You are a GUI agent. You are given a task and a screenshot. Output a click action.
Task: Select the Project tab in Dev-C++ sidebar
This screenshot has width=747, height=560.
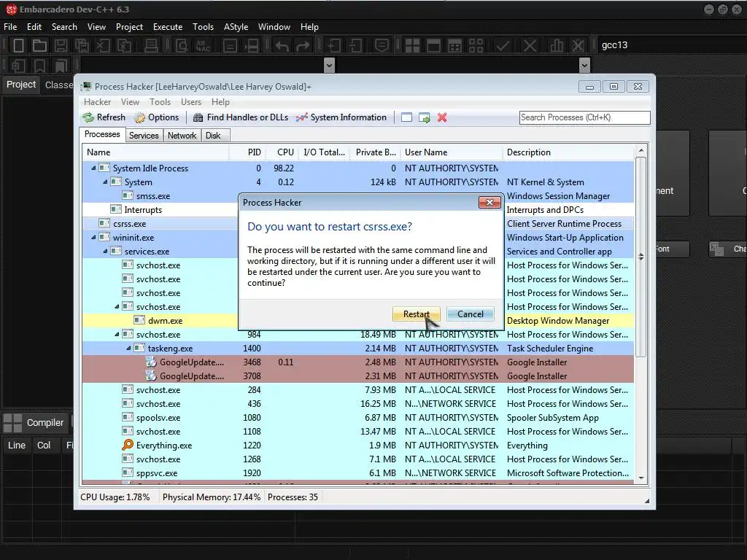(x=21, y=85)
